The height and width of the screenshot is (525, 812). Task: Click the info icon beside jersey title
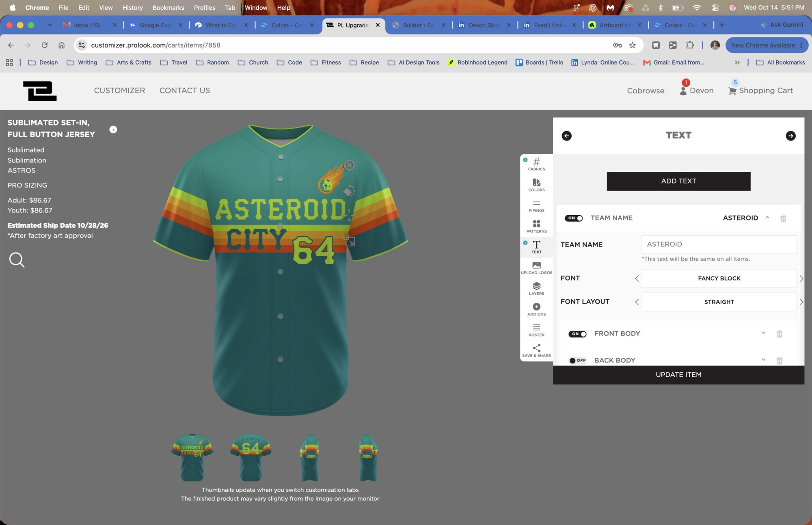pos(113,130)
